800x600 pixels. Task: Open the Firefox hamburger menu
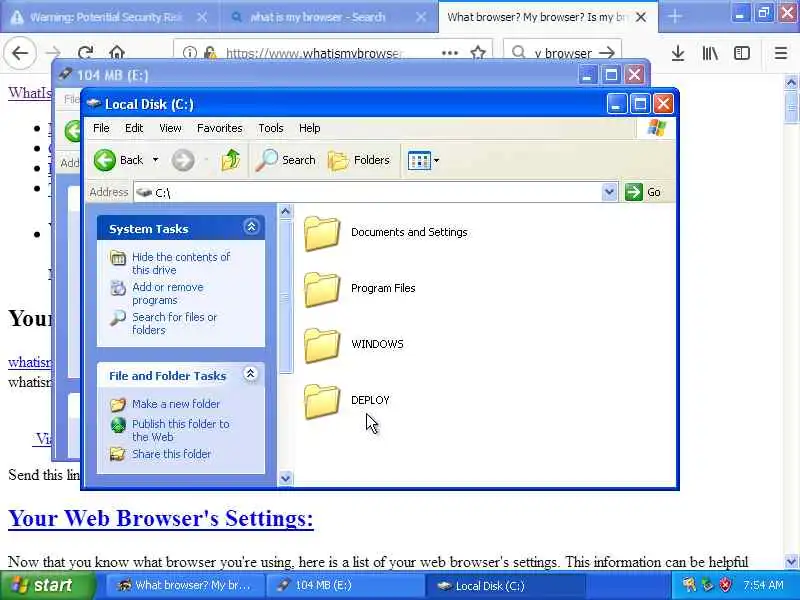[781, 53]
